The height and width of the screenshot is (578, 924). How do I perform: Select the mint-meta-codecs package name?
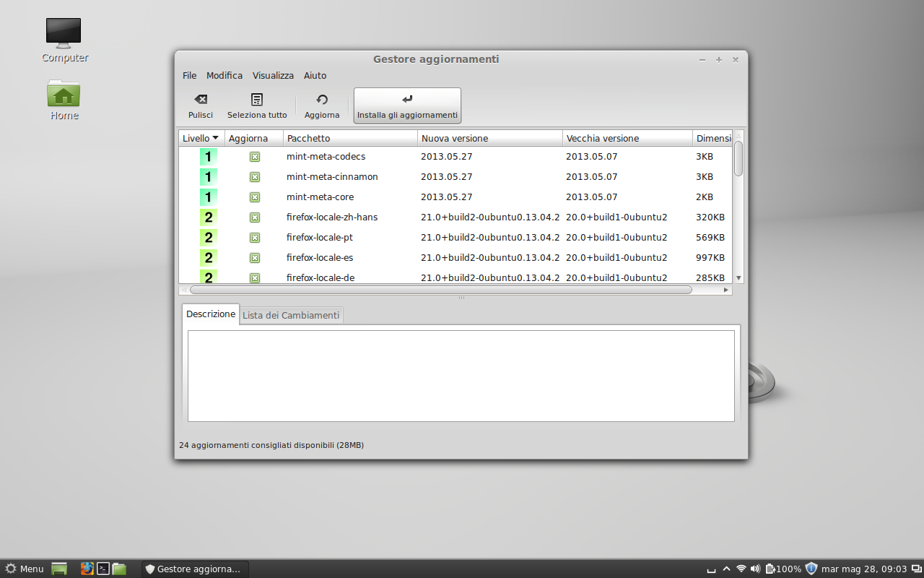click(326, 157)
